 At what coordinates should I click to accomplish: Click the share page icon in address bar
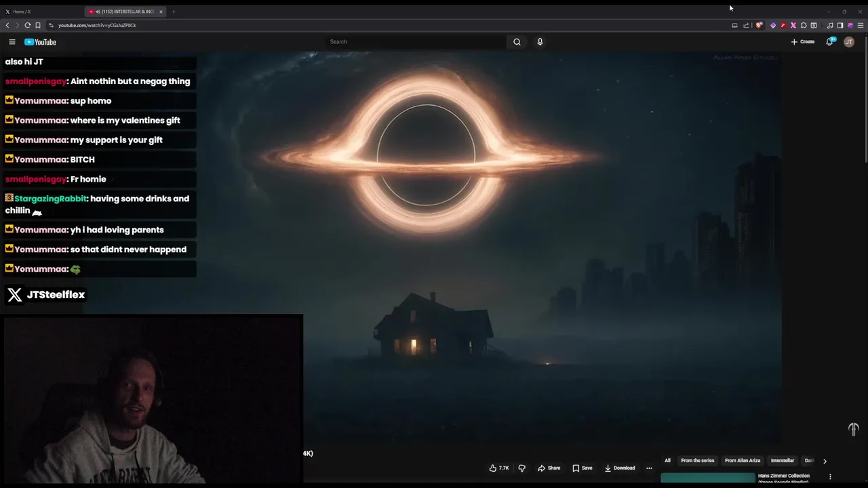tap(746, 25)
